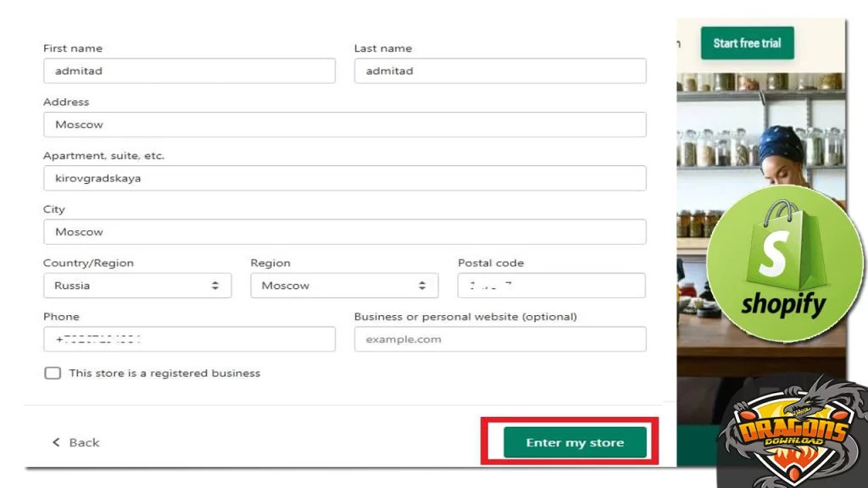
Task: Edit the Phone number field
Action: point(188,339)
